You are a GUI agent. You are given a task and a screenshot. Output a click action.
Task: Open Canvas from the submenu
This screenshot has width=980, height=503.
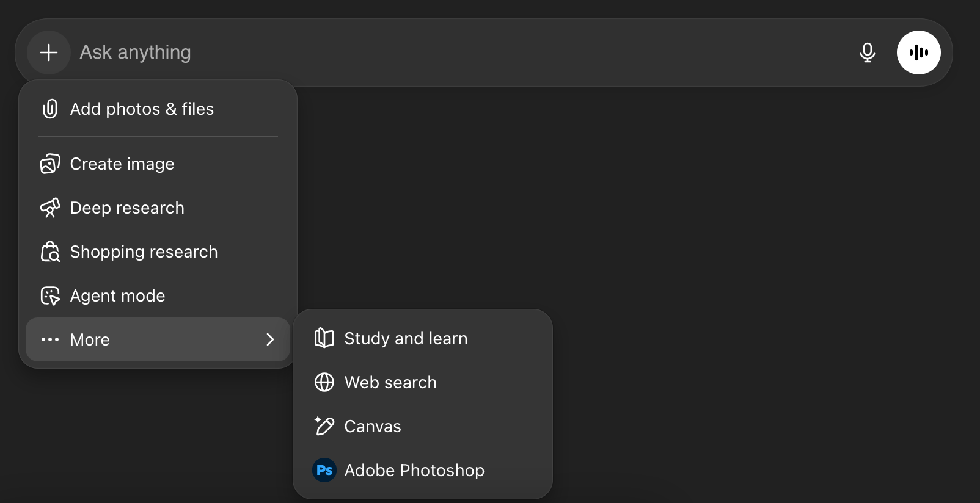tap(373, 426)
